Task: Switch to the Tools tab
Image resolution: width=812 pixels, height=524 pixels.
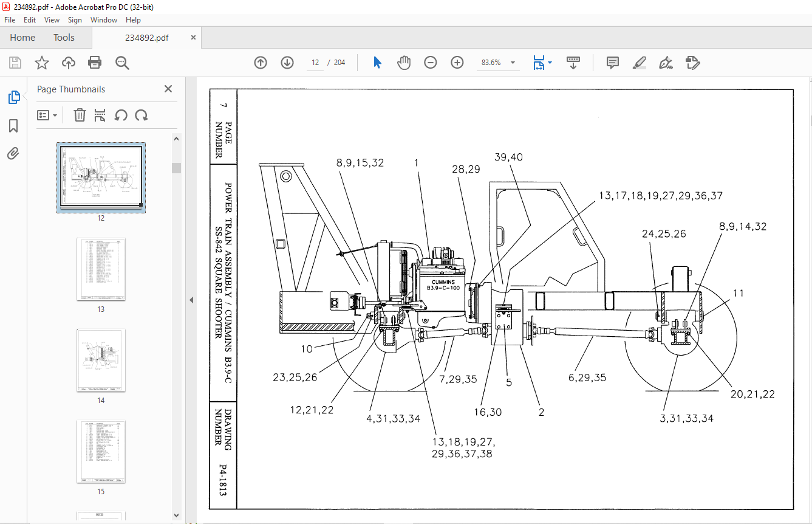Action: point(64,38)
